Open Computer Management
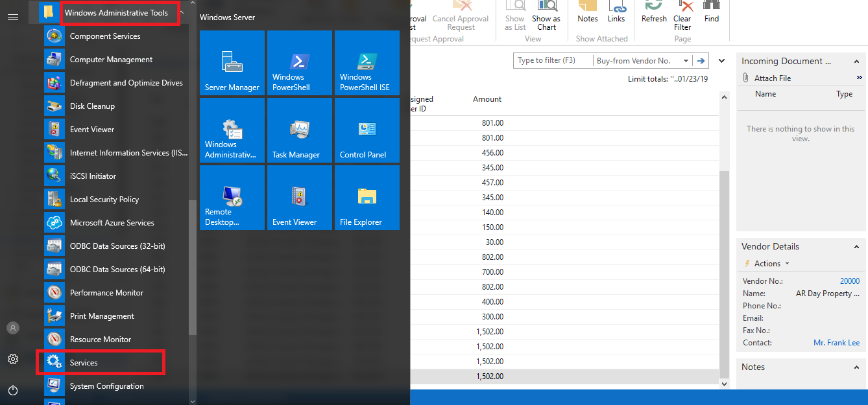This screenshot has height=405, width=868. (115, 60)
